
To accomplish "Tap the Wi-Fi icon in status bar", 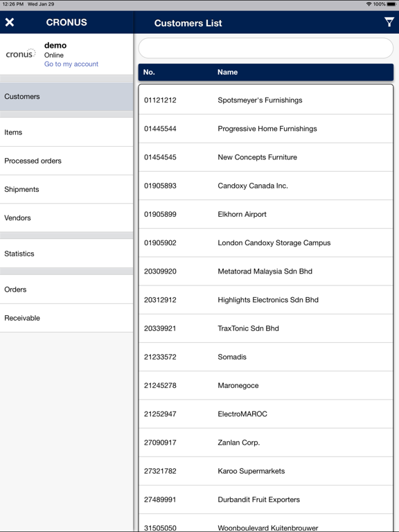I will pyautogui.click(x=369, y=4).
